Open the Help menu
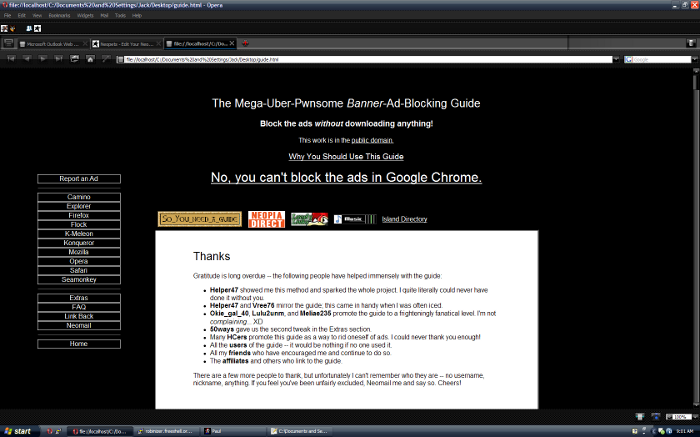Image resolution: width=700 pixels, height=437 pixels. [137, 16]
